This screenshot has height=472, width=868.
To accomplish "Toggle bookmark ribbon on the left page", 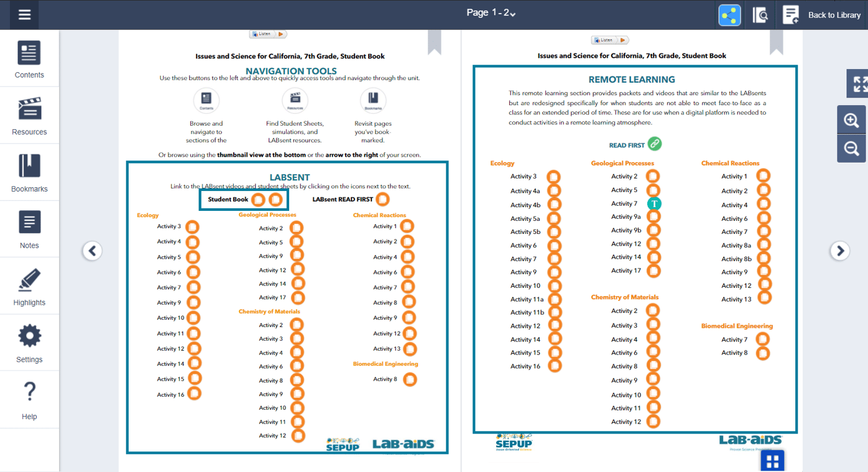I will click(434, 42).
